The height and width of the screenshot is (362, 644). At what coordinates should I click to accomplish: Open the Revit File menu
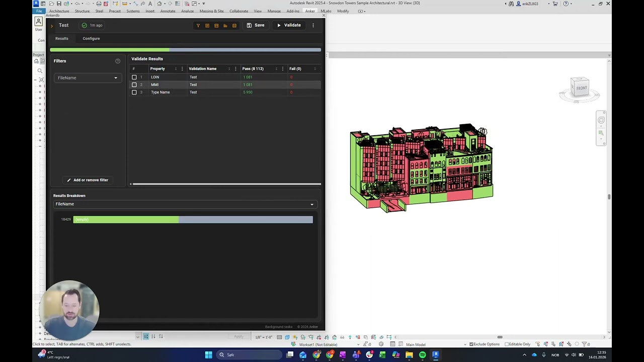click(39, 11)
